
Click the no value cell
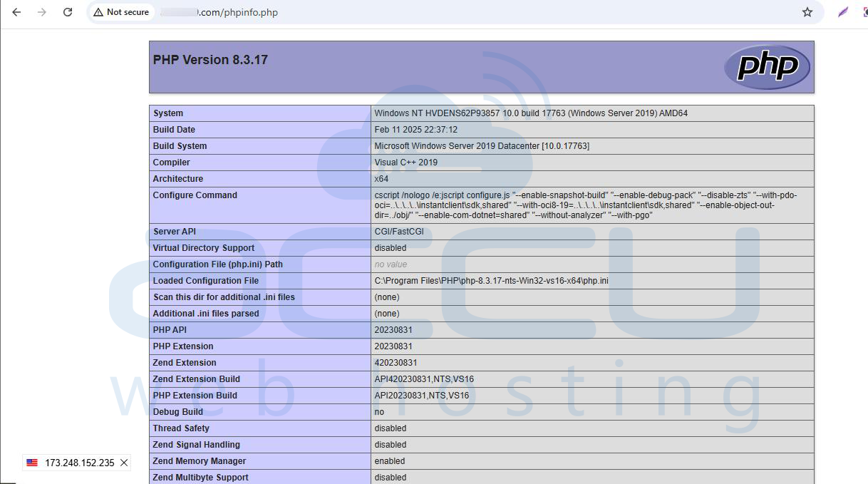click(391, 264)
